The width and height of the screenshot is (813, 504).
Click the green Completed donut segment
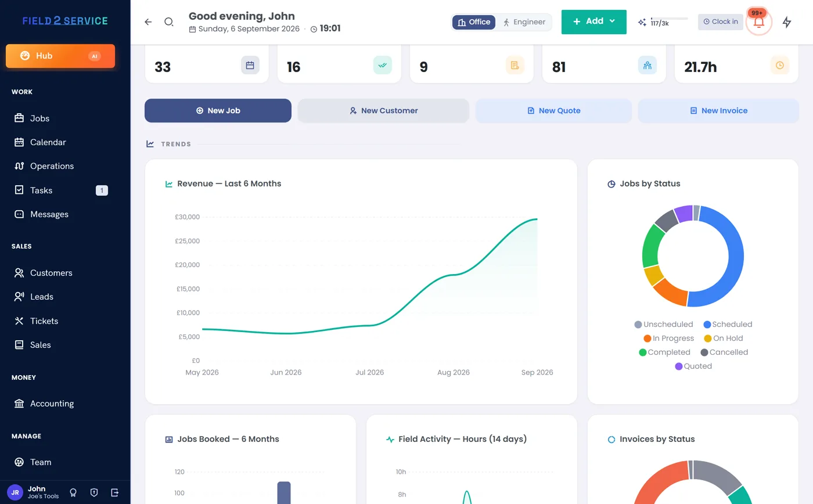pyautogui.click(x=651, y=247)
